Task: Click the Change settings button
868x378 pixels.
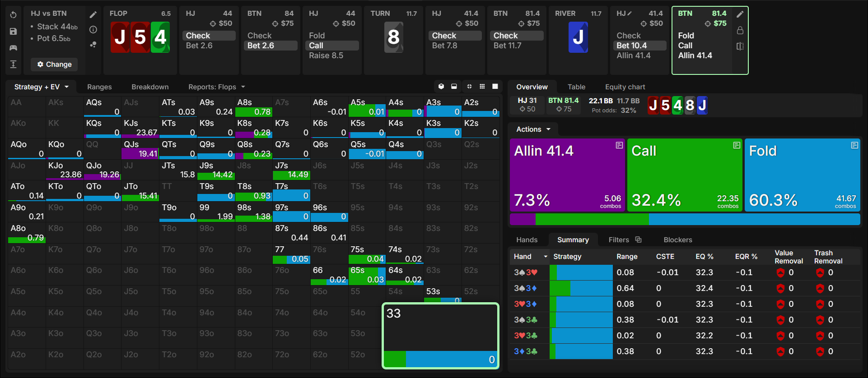Action: (54, 65)
